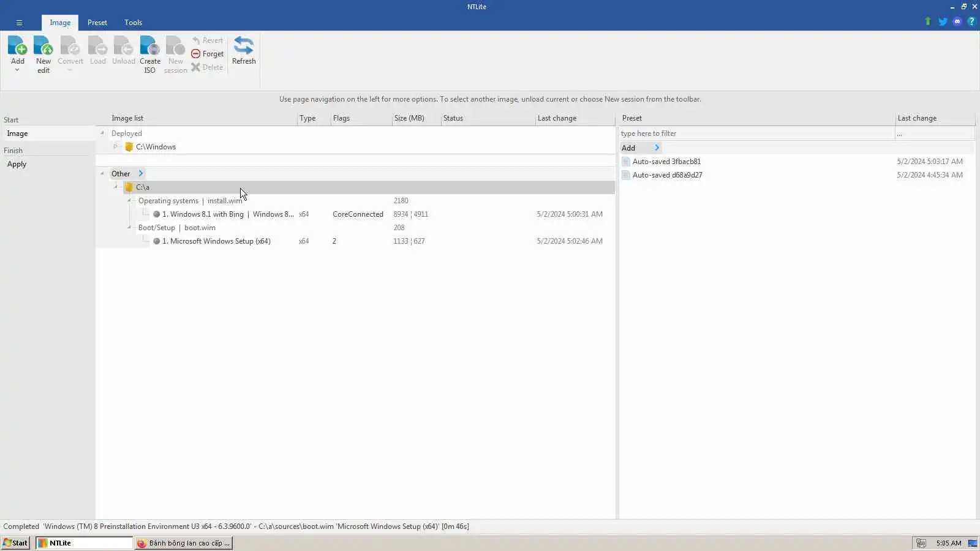
Task: Click the ellipsis filter field under Last change
Action: coord(935,133)
